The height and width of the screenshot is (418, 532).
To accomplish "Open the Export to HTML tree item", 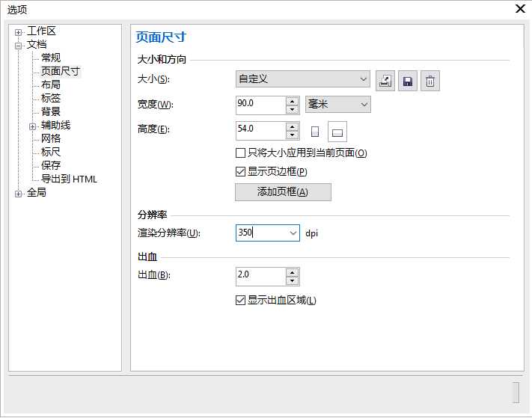I will pyautogui.click(x=69, y=179).
